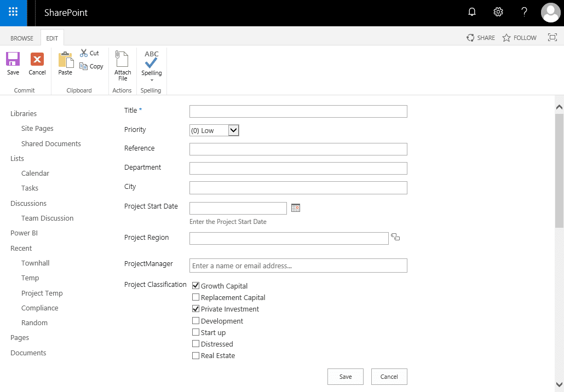Click the Save button at form bottom
The height and width of the screenshot is (392, 564).
point(345,376)
